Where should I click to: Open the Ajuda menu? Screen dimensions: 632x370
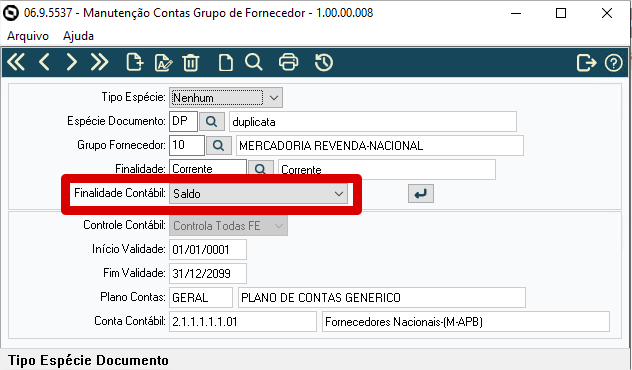point(78,36)
